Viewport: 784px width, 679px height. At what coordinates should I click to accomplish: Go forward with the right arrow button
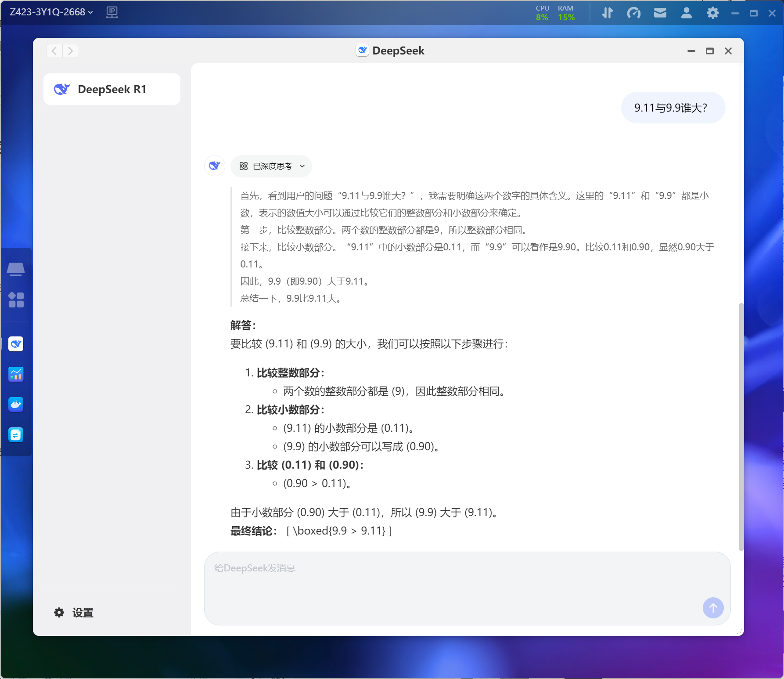(71, 51)
